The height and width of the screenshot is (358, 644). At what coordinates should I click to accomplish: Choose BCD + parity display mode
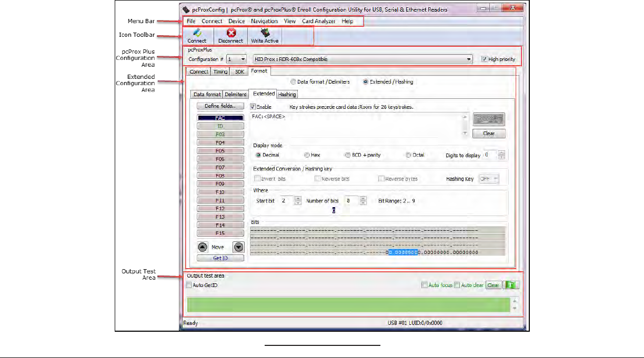[347, 155]
